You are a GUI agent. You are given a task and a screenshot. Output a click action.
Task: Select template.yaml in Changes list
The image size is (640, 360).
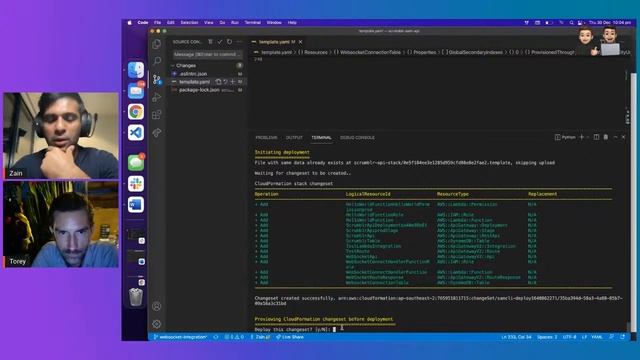pos(194,82)
